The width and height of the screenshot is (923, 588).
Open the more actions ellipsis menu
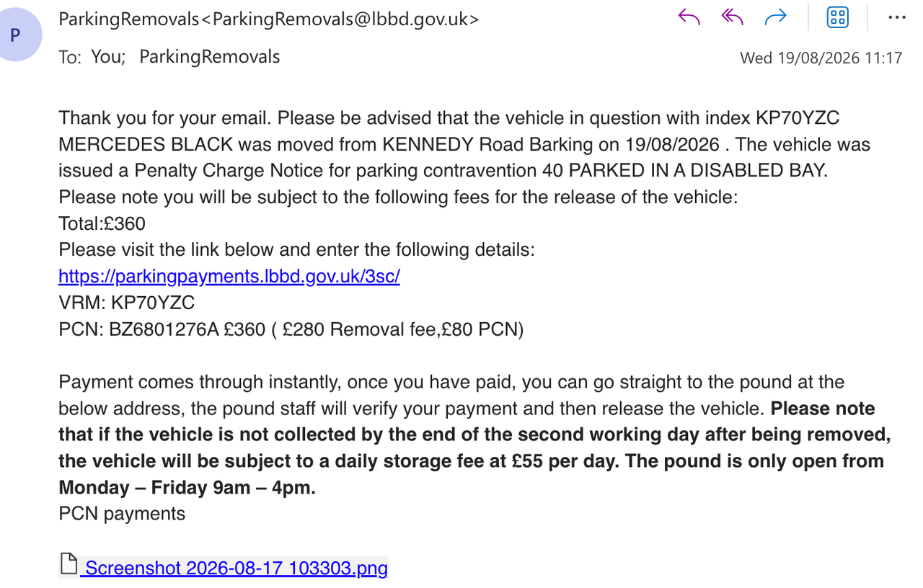pos(896,17)
